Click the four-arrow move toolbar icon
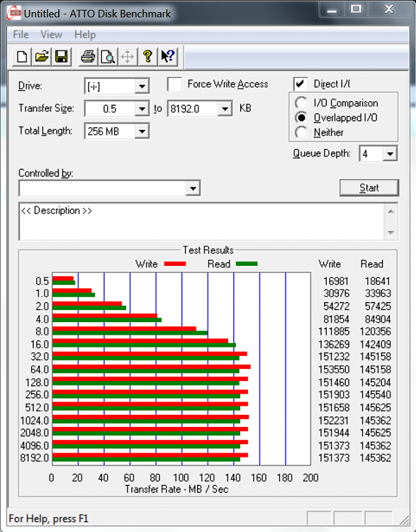The width and height of the screenshot is (416, 532). [128, 57]
